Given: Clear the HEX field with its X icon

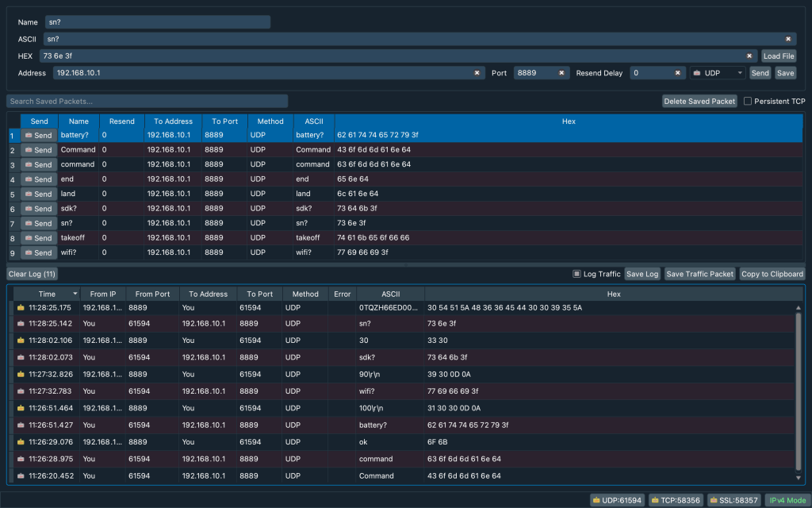Looking at the screenshot, I should pos(749,56).
